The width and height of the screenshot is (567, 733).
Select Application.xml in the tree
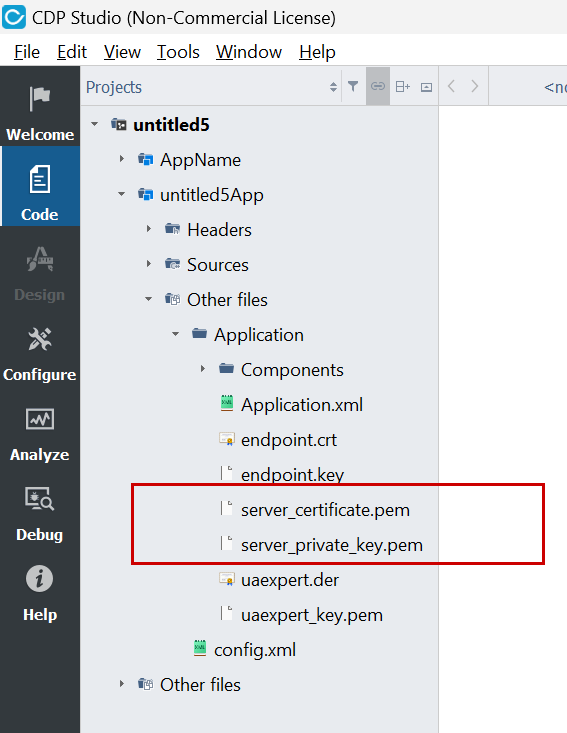coord(302,405)
